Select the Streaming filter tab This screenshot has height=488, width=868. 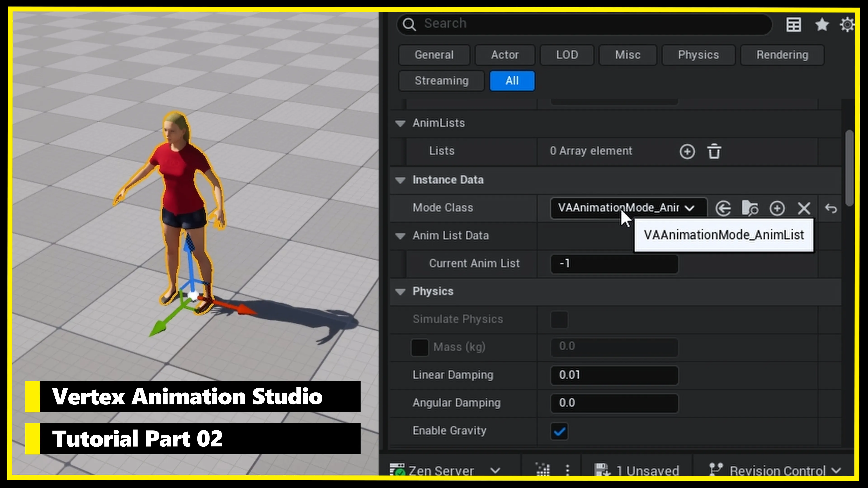(441, 80)
